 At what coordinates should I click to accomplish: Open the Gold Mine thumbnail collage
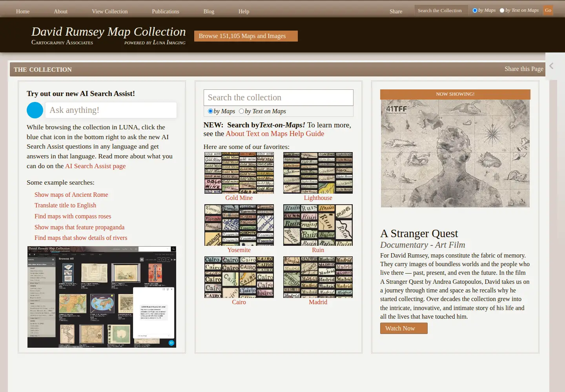point(239,173)
